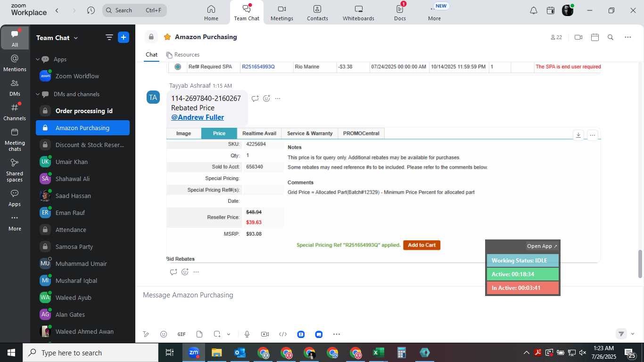Reply in thread below the image
Screen dimensions: 644x362
173,272
